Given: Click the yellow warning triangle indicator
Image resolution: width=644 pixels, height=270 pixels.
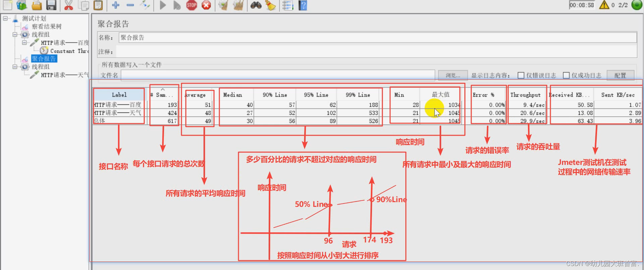Looking at the screenshot, I should point(604,5).
